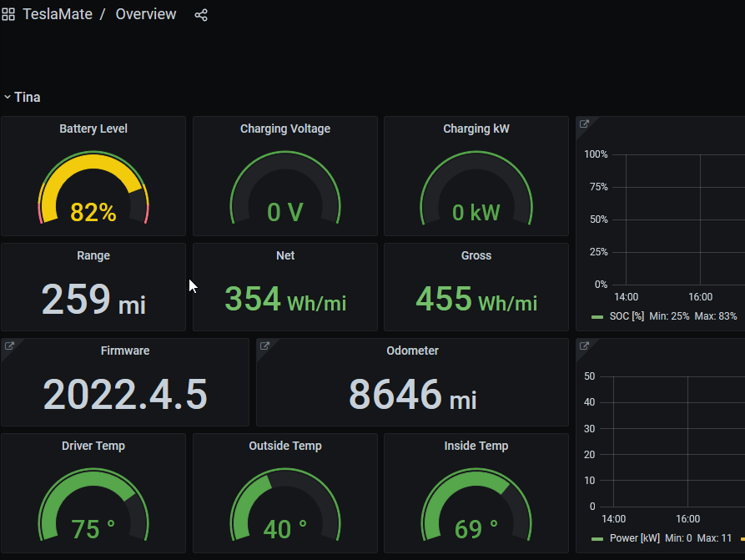Open the Inside Temp panel title menu

476,446
